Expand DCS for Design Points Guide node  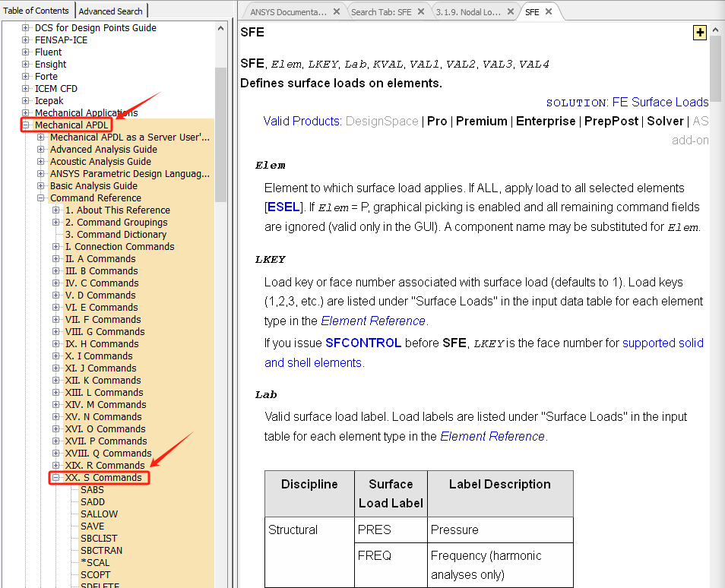[25, 28]
